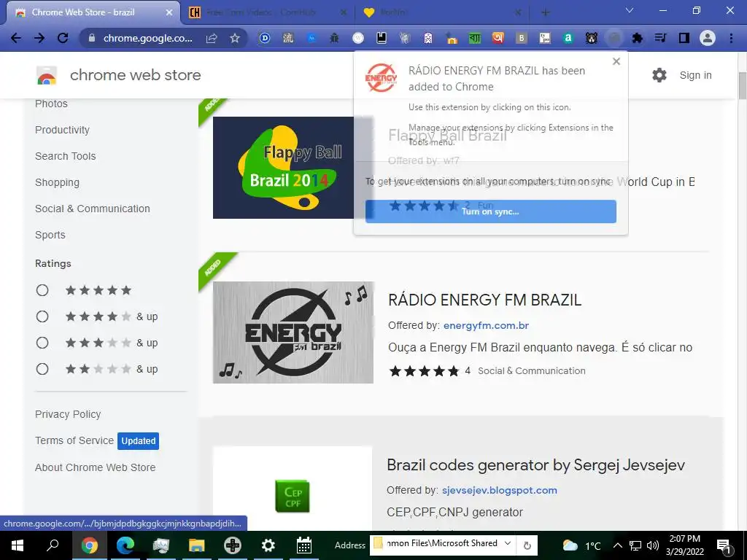Select the five stars rating filter
This screenshot has height=560, width=747.
coord(42,290)
